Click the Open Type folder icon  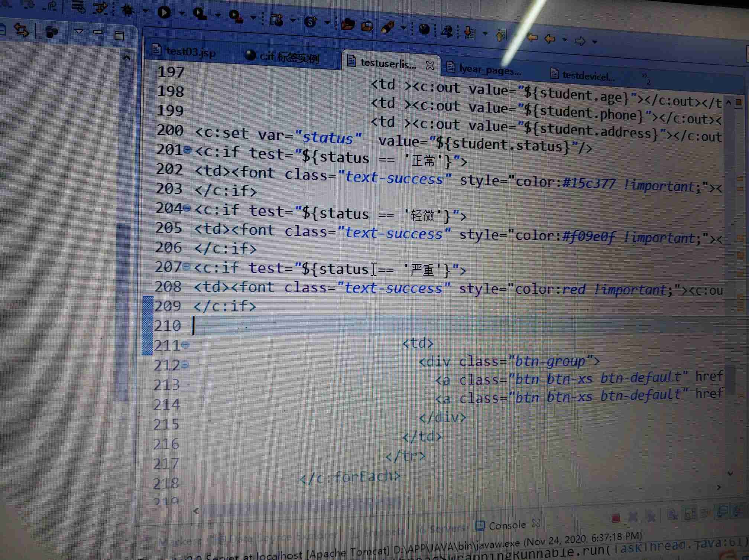point(348,25)
